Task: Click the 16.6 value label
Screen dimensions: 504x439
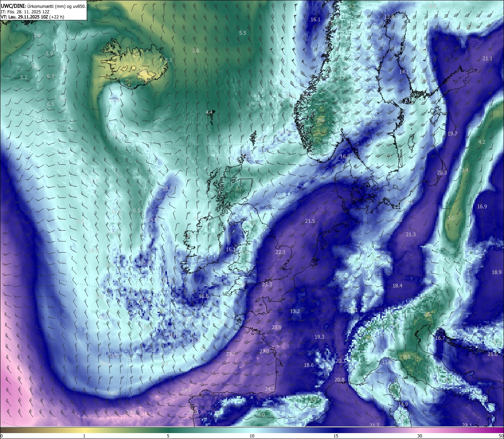Action: coord(204,296)
